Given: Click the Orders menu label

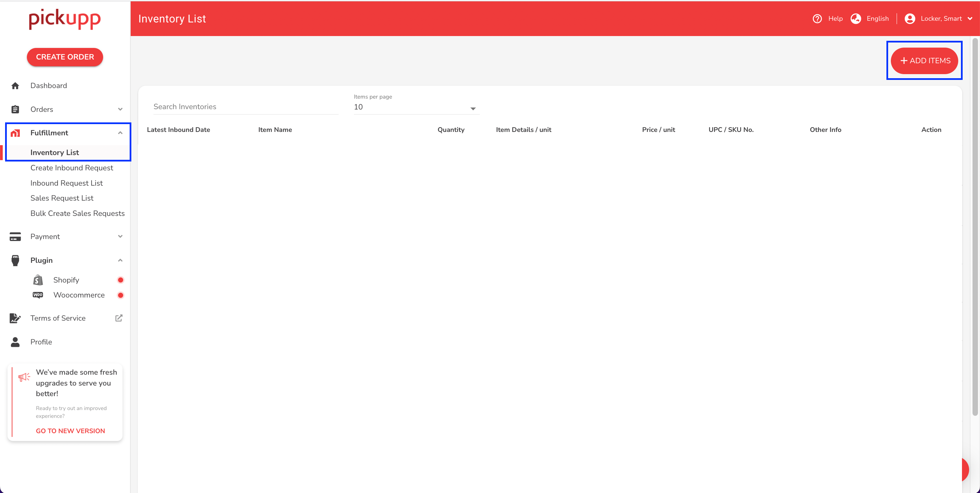Looking at the screenshot, I should 42,109.
